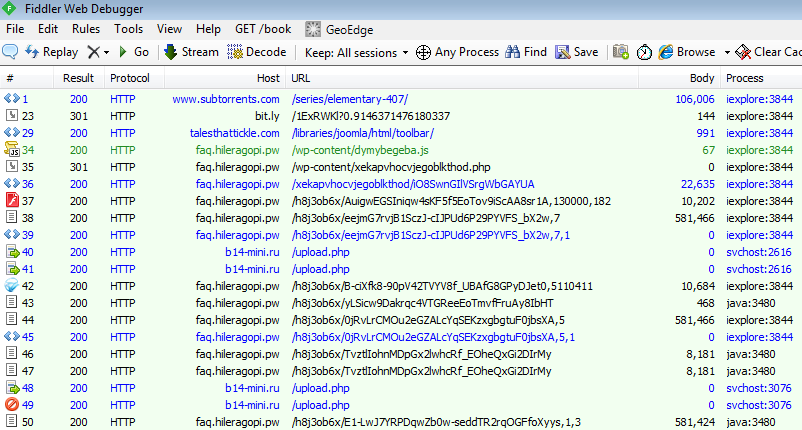Click the Browse Internet Explorer button
This screenshot has height=430, width=802.
click(687, 52)
